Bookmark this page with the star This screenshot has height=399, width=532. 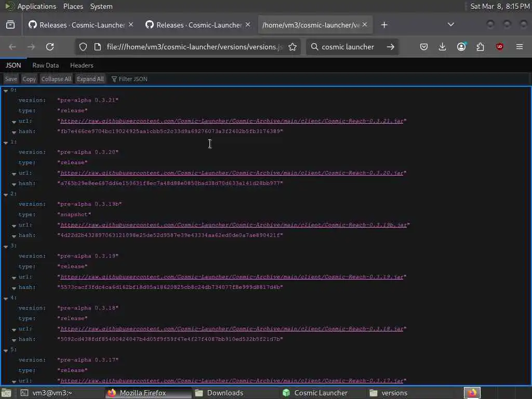tap(292, 47)
